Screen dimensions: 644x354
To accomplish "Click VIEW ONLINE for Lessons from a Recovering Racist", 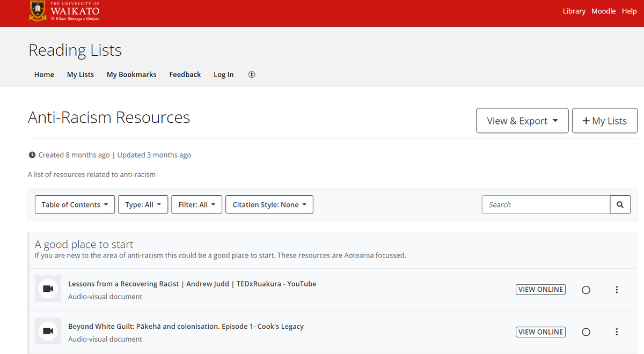I will pos(540,289).
